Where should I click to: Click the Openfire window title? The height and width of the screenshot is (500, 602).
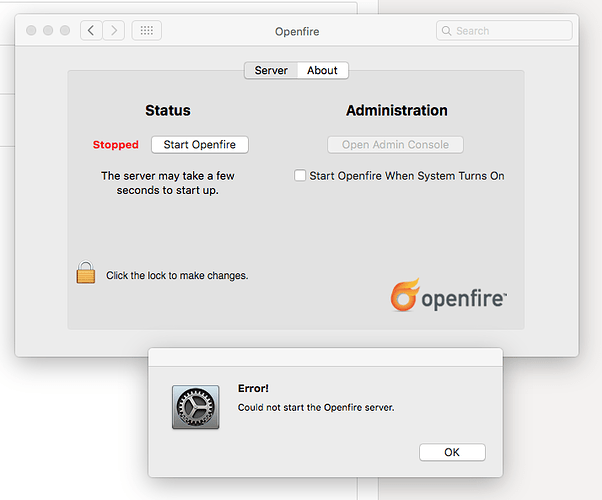pos(297,31)
